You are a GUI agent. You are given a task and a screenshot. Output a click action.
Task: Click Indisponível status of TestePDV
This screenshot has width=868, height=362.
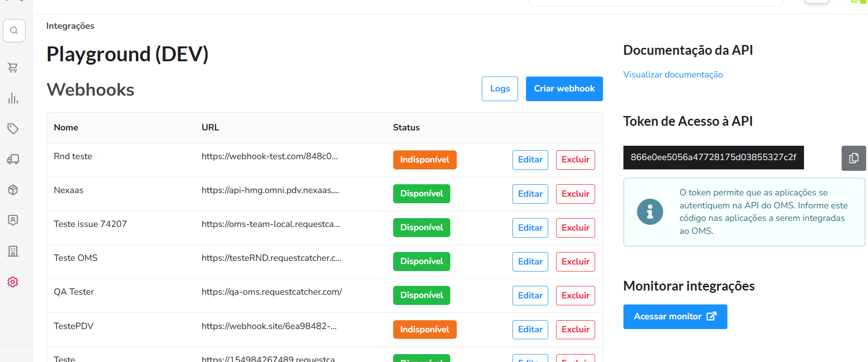[x=425, y=330]
